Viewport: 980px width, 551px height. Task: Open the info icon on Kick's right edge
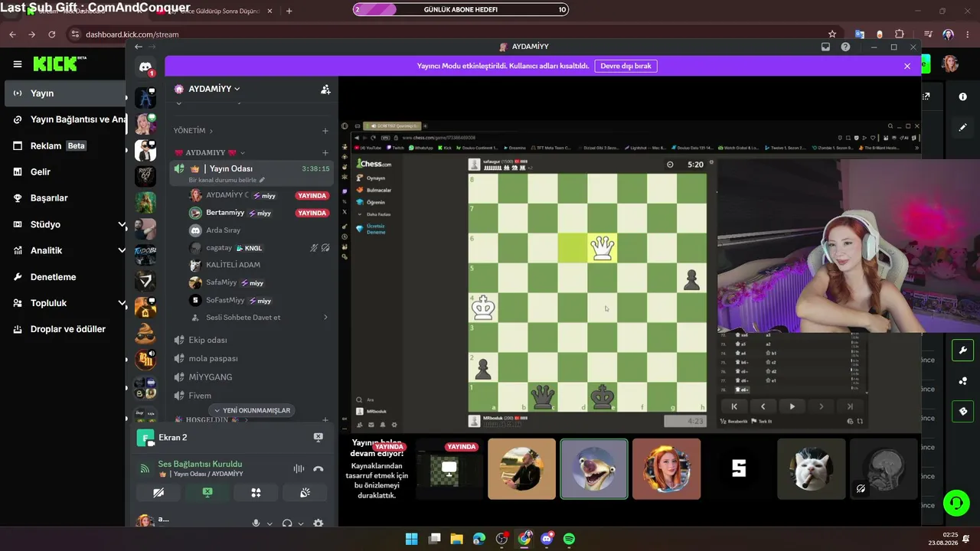pos(963,97)
